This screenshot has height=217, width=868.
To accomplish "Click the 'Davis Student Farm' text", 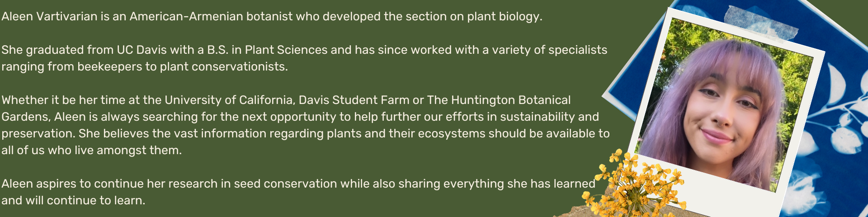I will [354, 100].
